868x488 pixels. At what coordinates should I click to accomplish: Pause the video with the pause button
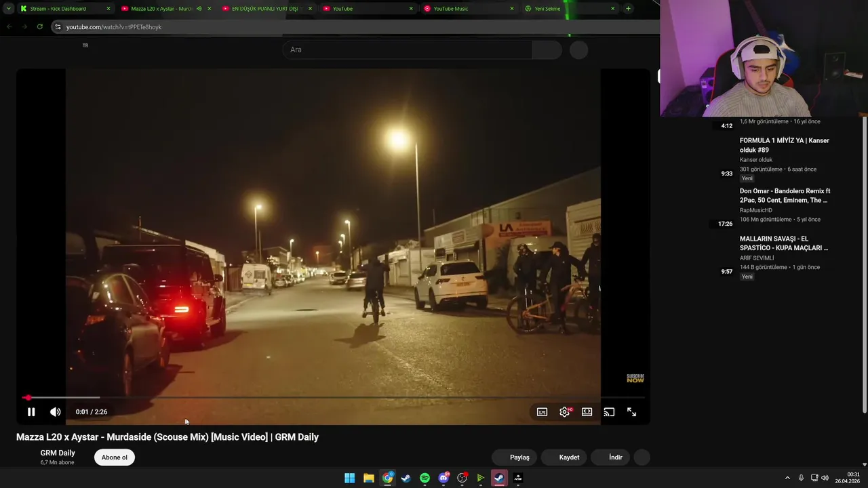tap(31, 412)
